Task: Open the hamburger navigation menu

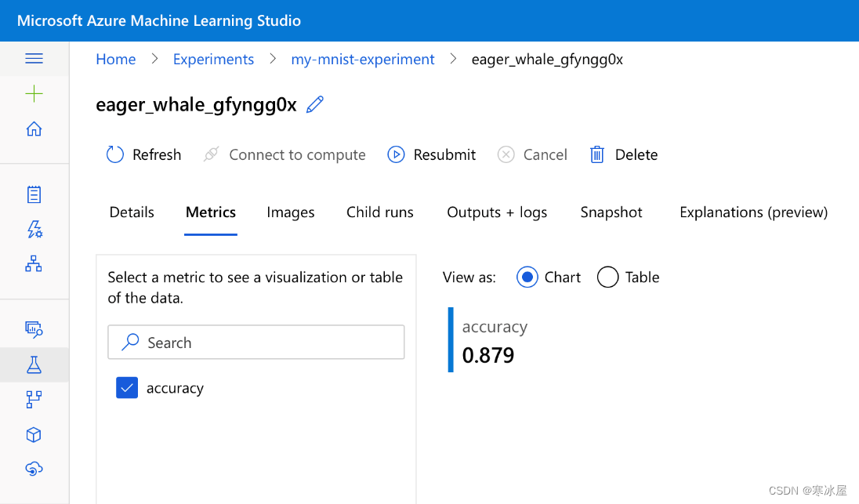Action: pyautogui.click(x=34, y=59)
